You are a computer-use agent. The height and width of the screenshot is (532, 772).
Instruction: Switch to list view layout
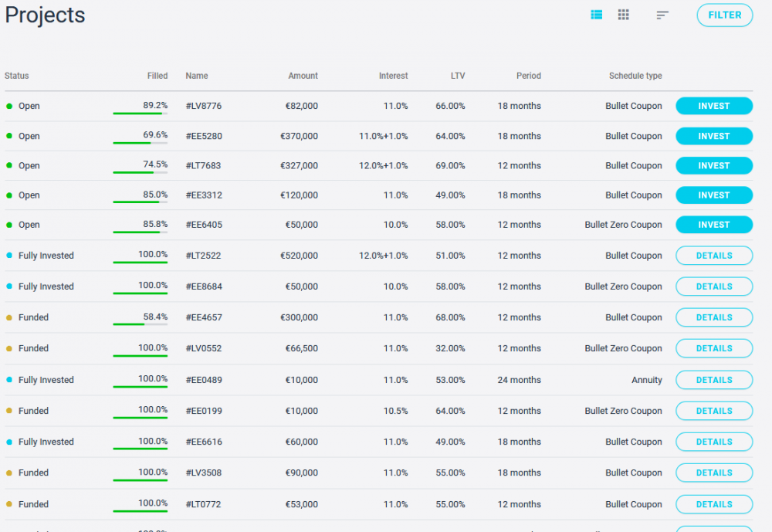596,15
